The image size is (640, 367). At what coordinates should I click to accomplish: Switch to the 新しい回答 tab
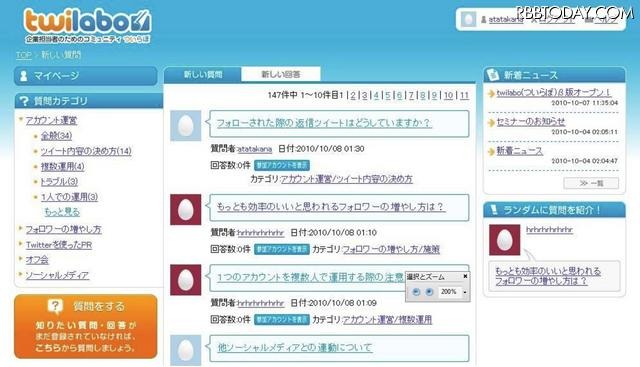click(x=281, y=74)
